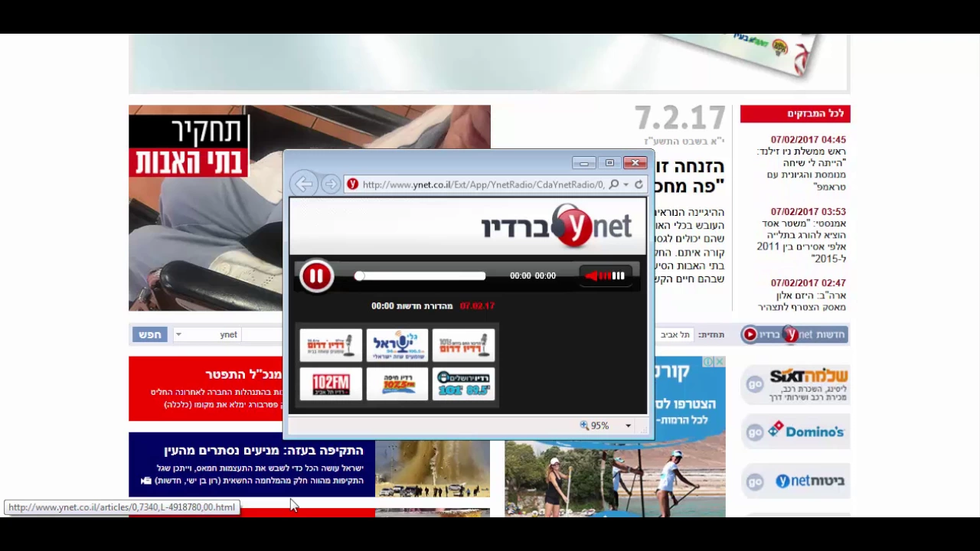Click the popup address bar URL
The image size is (980, 551).
[482, 184]
